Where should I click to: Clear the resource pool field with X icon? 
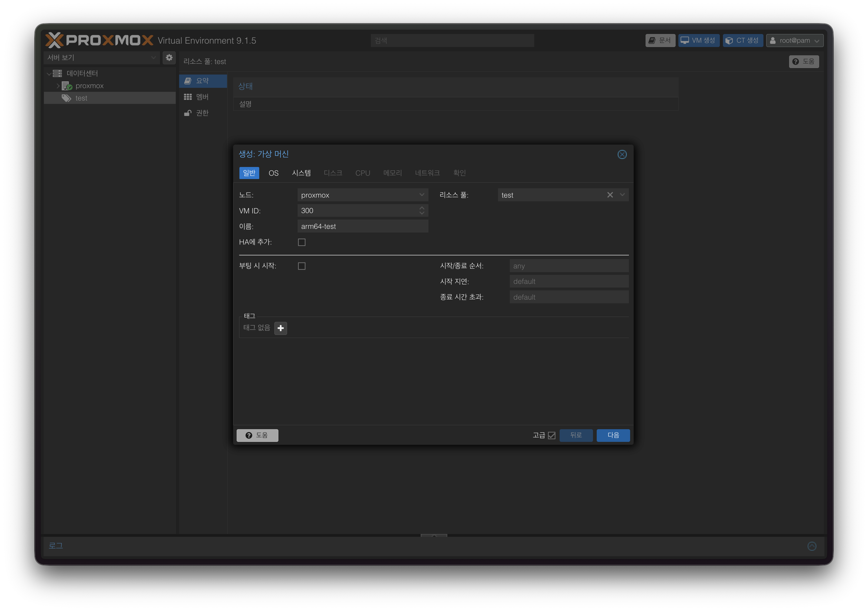610,195
